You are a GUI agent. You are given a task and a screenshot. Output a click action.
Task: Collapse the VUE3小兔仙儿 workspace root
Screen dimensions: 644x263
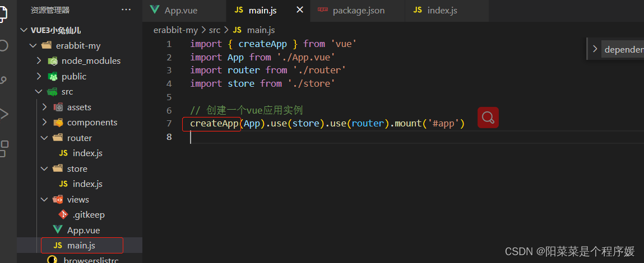24,30
